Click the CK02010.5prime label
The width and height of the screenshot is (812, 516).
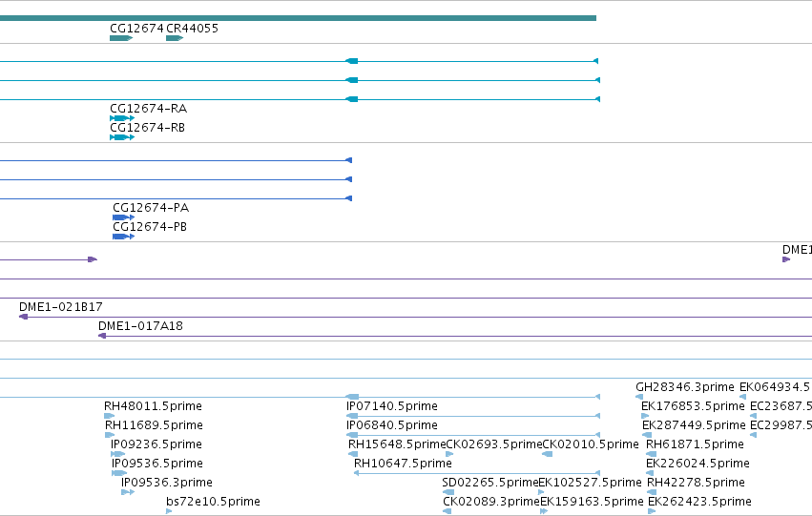[591, 444]
